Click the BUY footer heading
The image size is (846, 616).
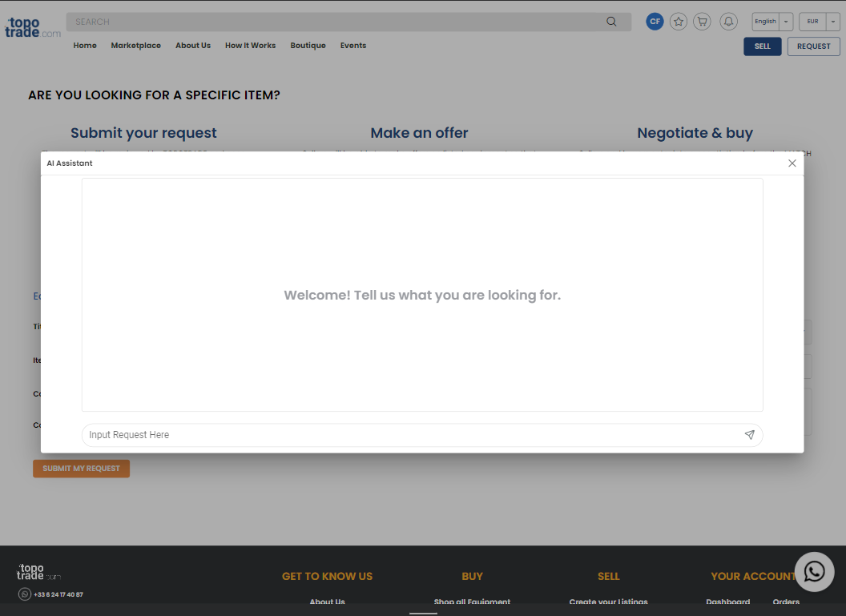pyautogui.click(x=472, y=576)
